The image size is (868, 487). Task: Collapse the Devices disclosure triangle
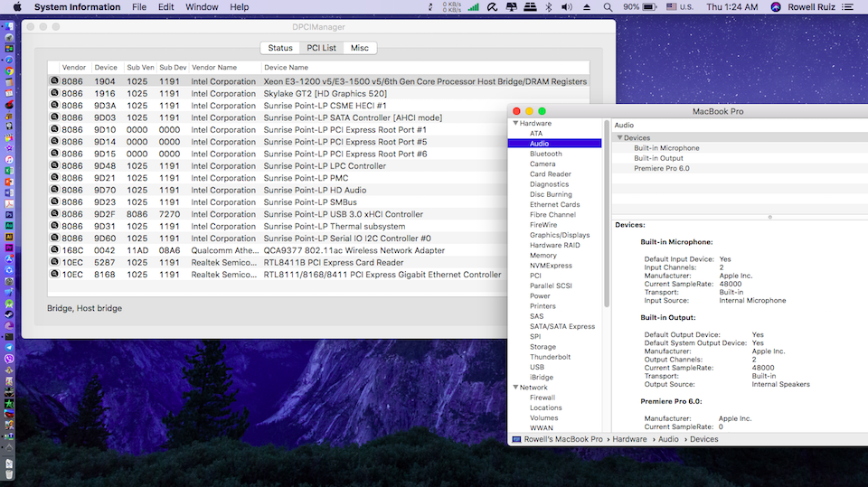click(x=619, y=137)
